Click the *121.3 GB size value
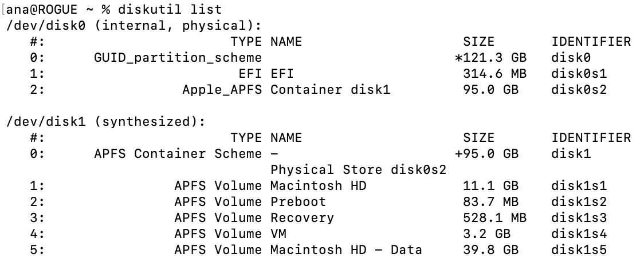Viewport: 644px width, 270px height. click(490, 58)
